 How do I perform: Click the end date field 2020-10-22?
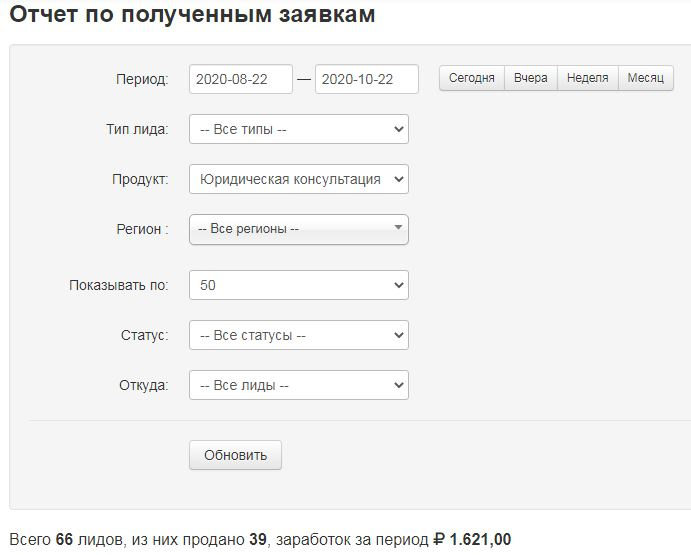[366, 79]
